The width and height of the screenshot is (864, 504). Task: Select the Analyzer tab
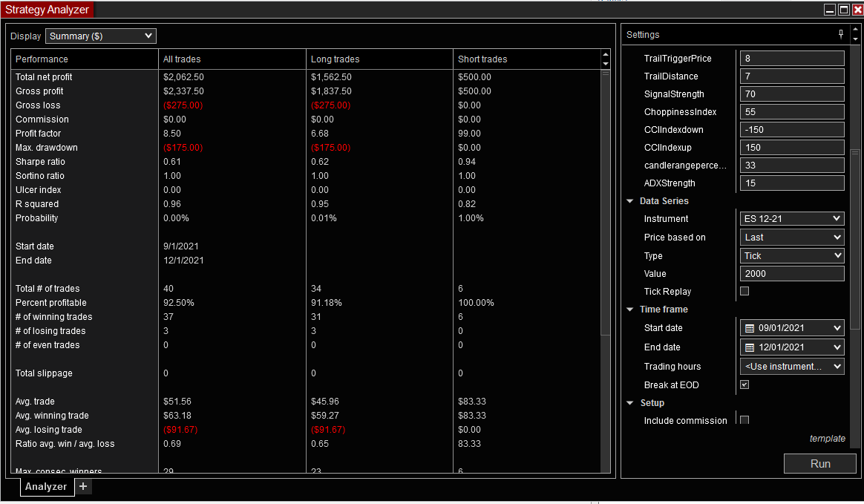pyautogui.click(x=46, y=486)
